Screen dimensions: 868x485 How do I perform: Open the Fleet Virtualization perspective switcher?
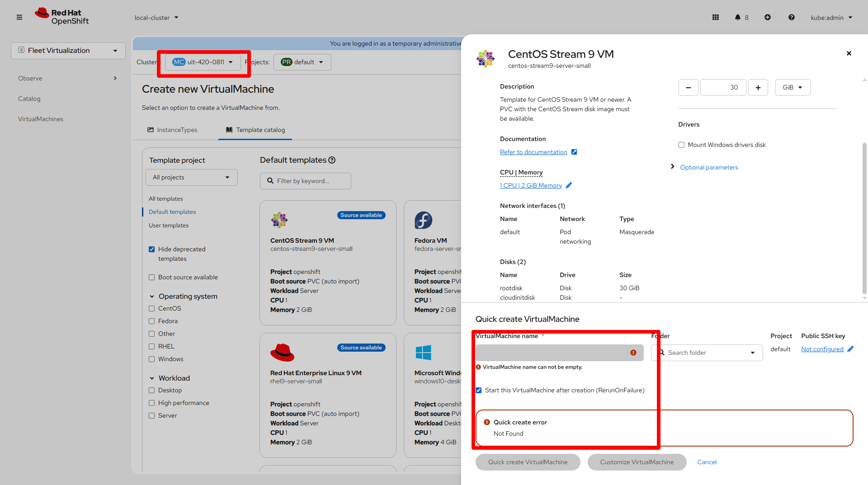(x=68, y=51)
